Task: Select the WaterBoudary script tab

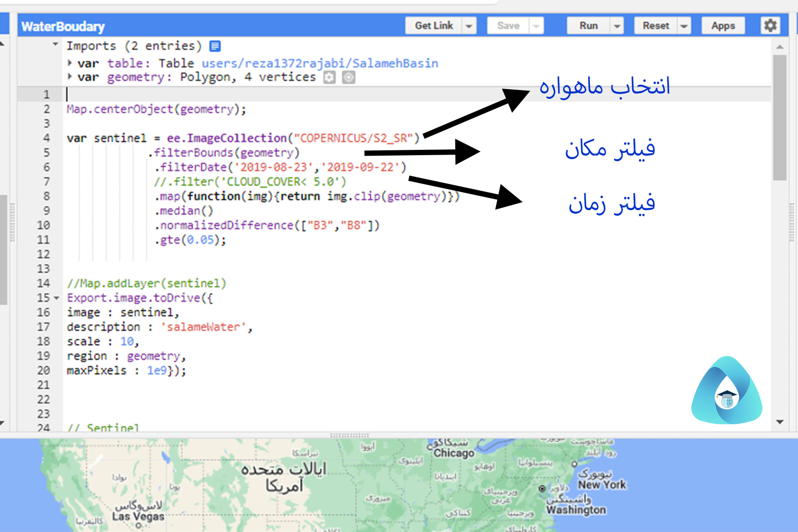Action: point(63,26)
